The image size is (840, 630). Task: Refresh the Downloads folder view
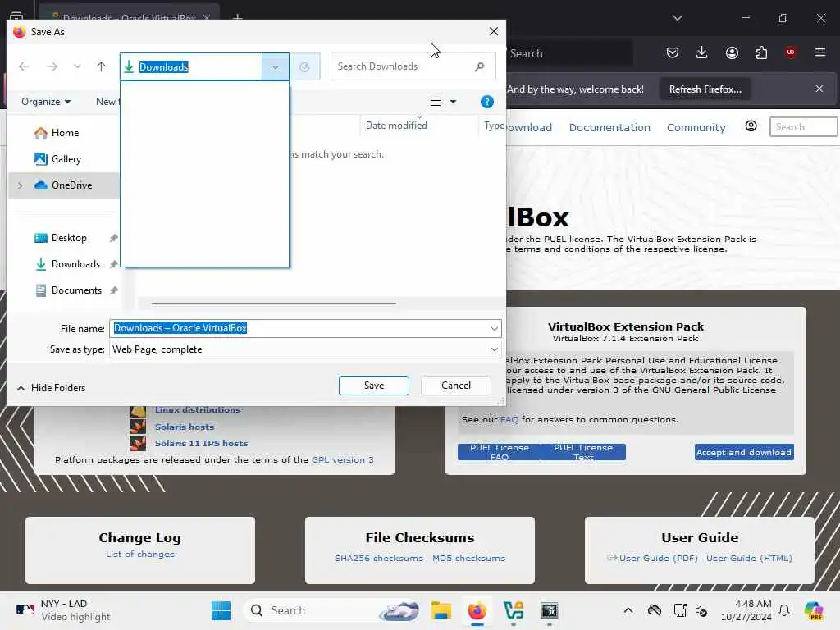pyautogui.click(x=304, y=67)
